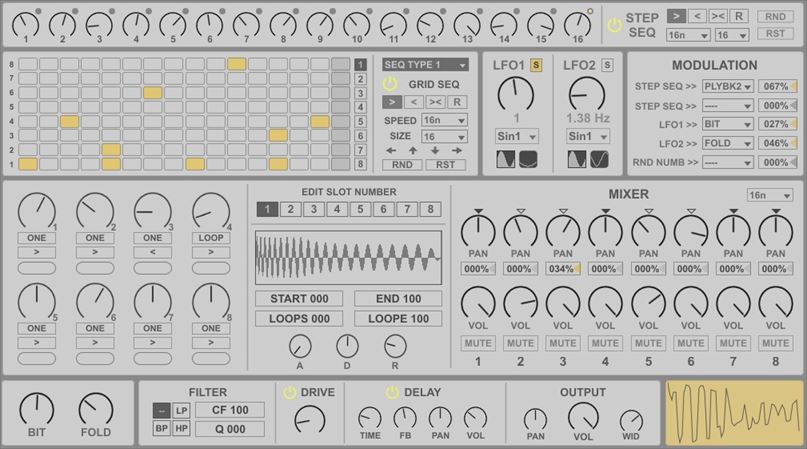Click Step Seq RST button
The height and width of the screenshot is (449, 807).
click(x=774, y=34)
